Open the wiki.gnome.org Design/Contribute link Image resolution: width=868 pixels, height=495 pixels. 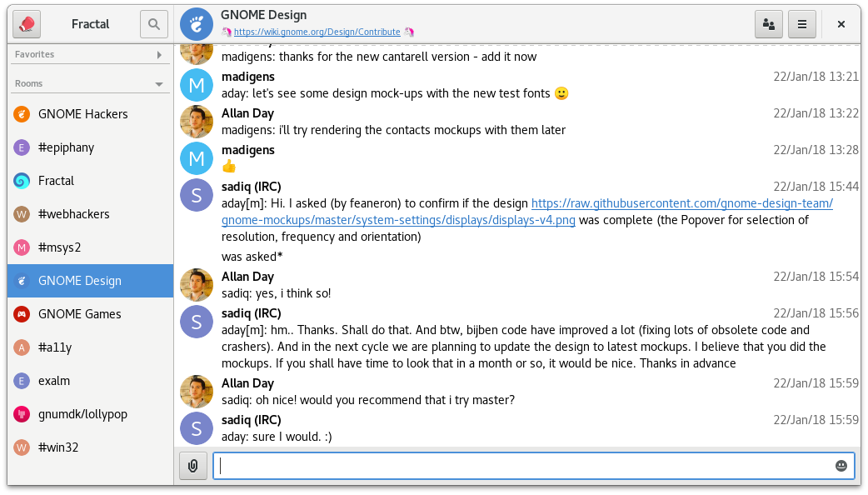click(317, 32)
